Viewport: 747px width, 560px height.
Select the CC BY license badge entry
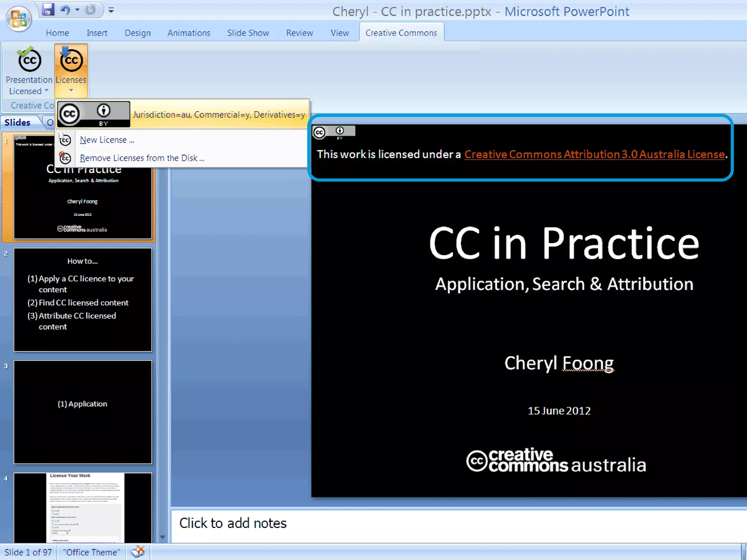pyautogui.click(x=94, y=114)
